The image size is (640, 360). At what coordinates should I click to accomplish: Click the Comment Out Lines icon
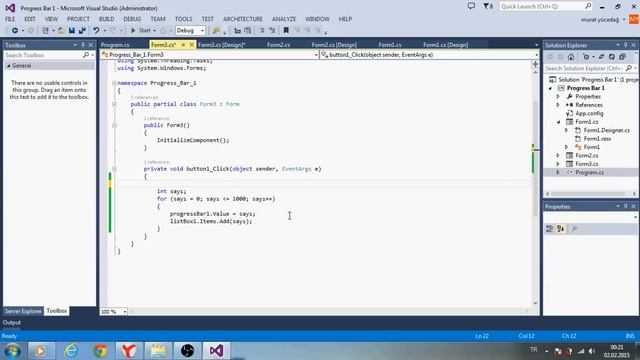(x=262, y=31)
